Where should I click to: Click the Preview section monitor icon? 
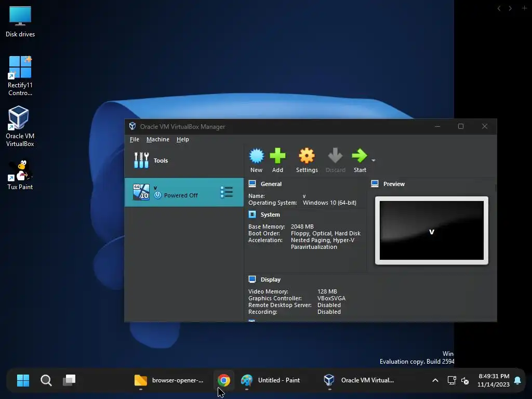pyautogui.click(x=375, y=184)
